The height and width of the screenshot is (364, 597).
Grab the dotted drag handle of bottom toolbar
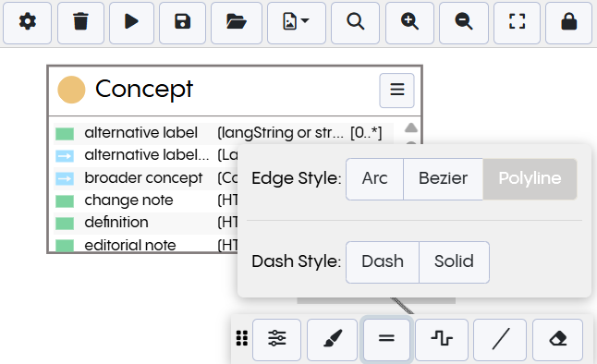[242, 338]
